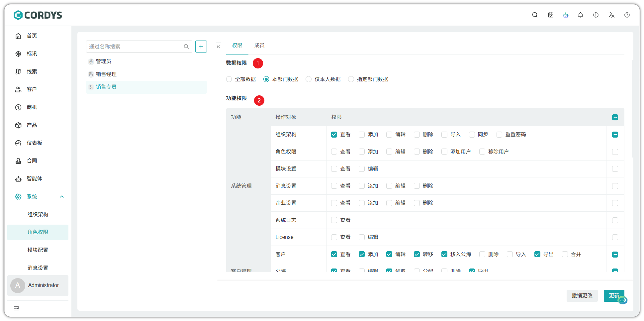Check 添加 for 组织架构 row
The image size is (644, 321).
[x=362, y=135]
